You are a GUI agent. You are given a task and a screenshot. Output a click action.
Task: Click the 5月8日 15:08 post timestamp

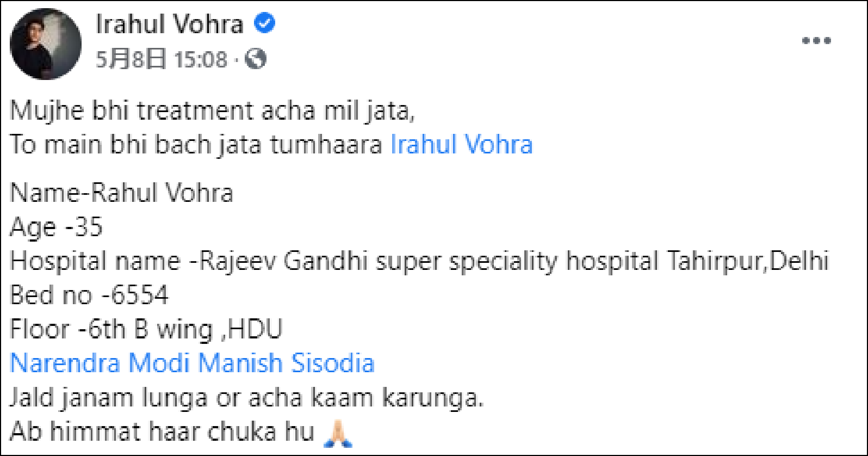tap(162, 59)
